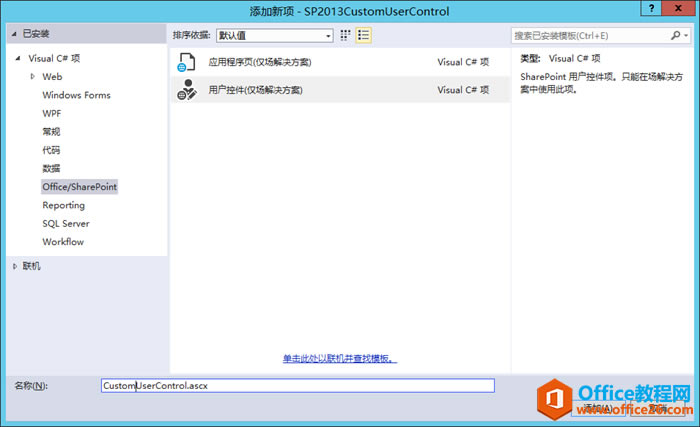Screen dimensions: 700x427
Task: Choose 应用程序页(仅场解决方案) template
Action: pyautogui.click(x=340, y=62)
